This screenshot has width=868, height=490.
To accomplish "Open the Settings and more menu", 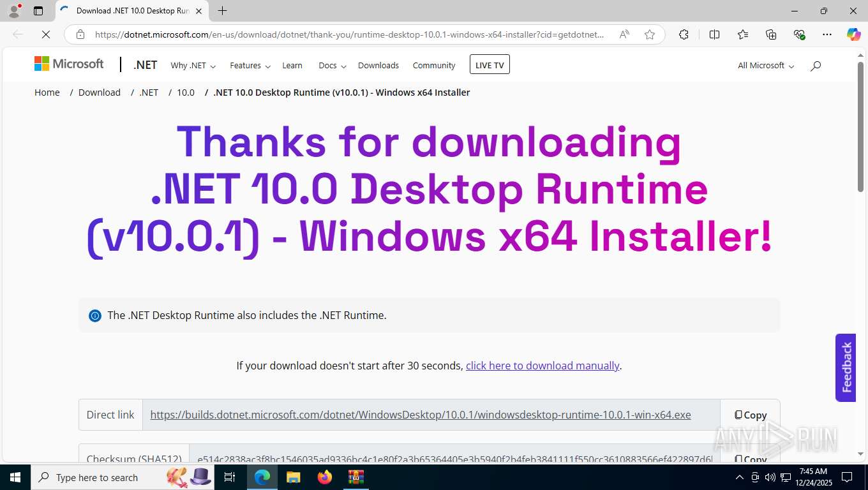I will [x=827, y=34].
